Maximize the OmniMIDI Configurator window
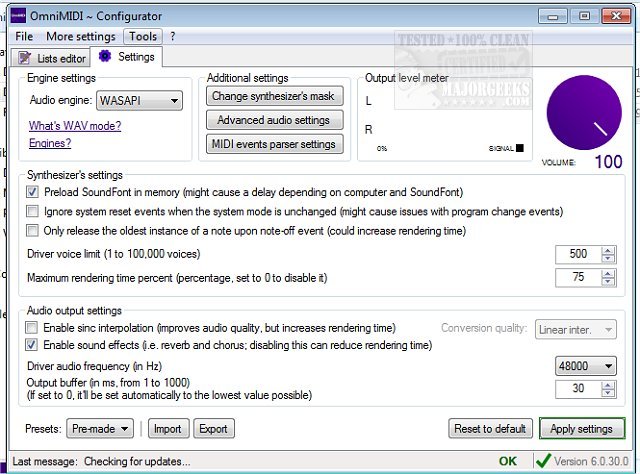 (x=584, y=16)
